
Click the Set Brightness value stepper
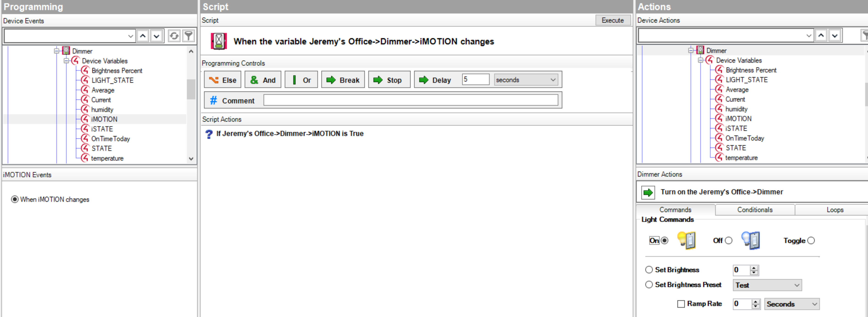point(754,270)
